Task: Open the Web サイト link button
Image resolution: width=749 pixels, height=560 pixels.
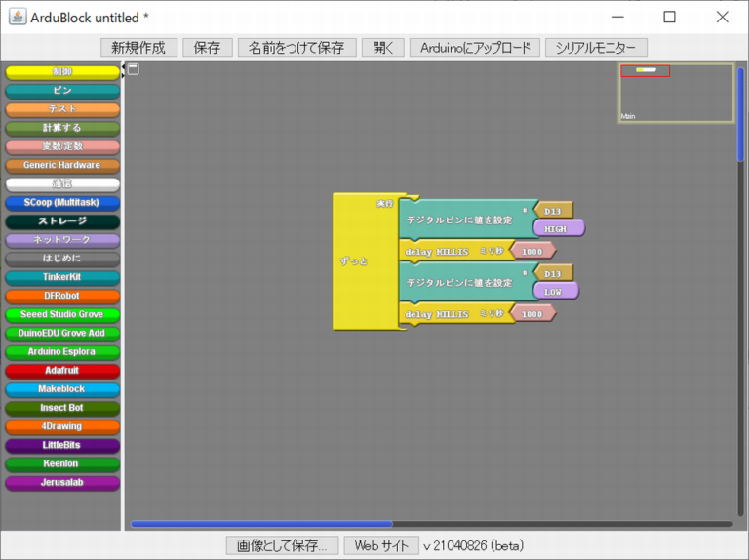Action: [380, 545]
